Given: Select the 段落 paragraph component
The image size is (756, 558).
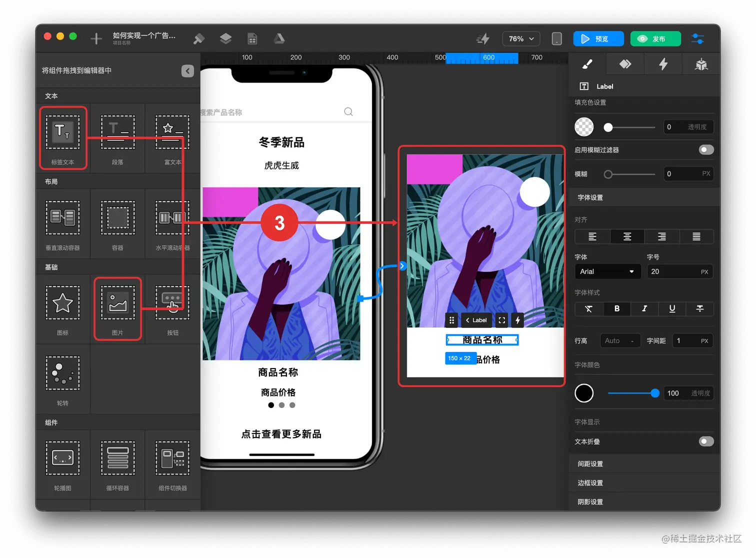Looking at the screenshot, I should click(117, 138).
